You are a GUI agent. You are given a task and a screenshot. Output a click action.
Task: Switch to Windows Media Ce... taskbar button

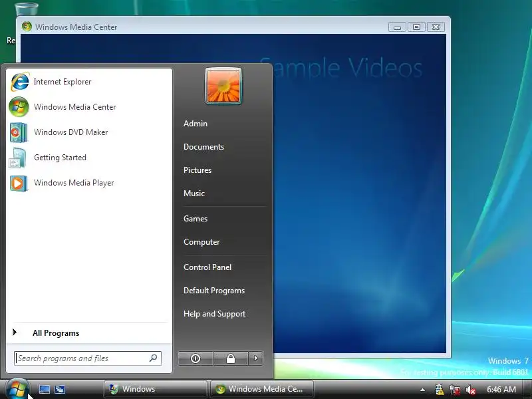pos(262,389)
